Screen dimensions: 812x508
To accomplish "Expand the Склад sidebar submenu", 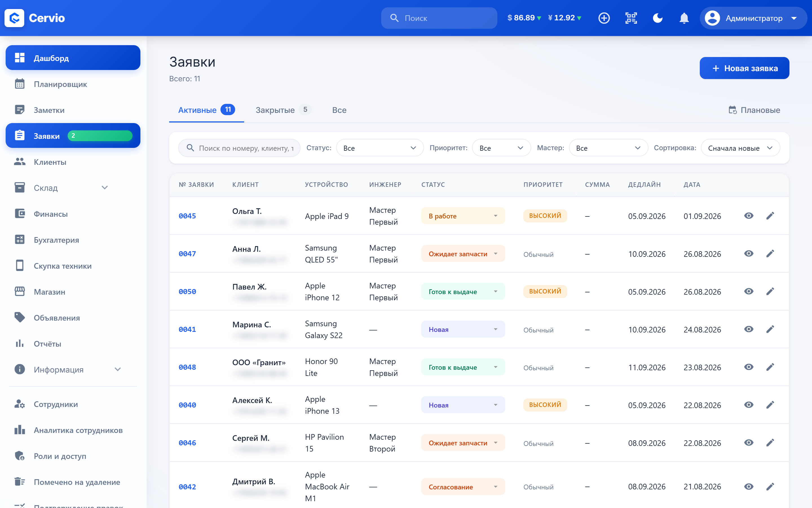I will (105, 188).
